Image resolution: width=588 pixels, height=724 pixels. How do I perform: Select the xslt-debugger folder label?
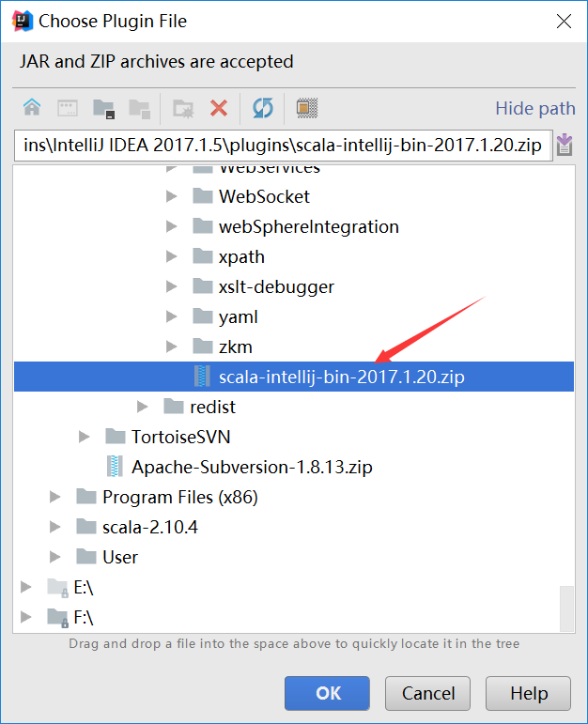pyautogui.click(x=276, y=286)
